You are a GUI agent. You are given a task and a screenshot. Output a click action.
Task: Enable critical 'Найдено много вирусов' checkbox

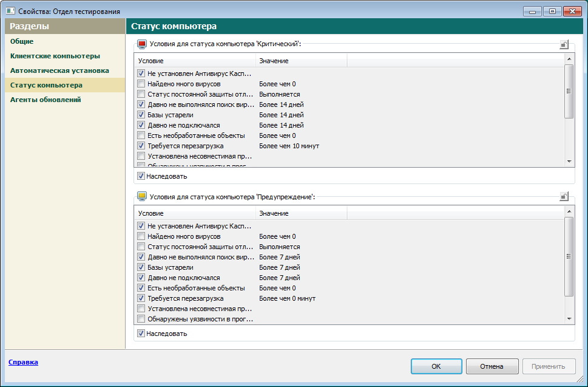[141, 84]
